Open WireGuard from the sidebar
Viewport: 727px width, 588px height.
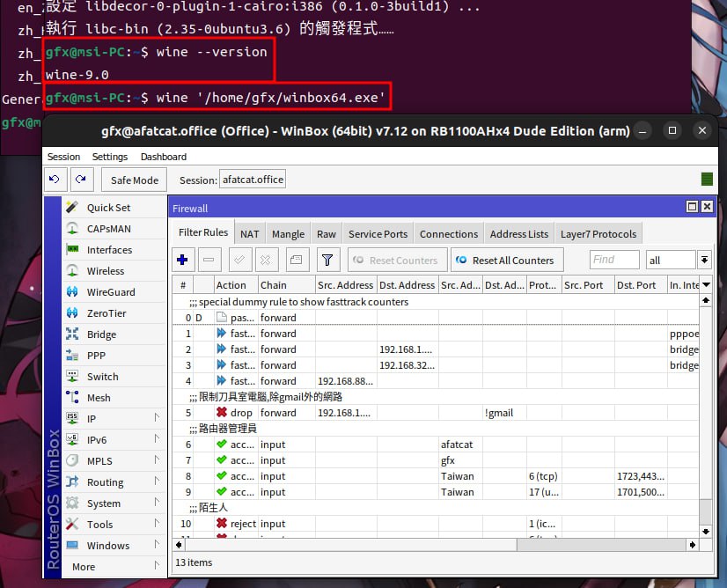110,292
